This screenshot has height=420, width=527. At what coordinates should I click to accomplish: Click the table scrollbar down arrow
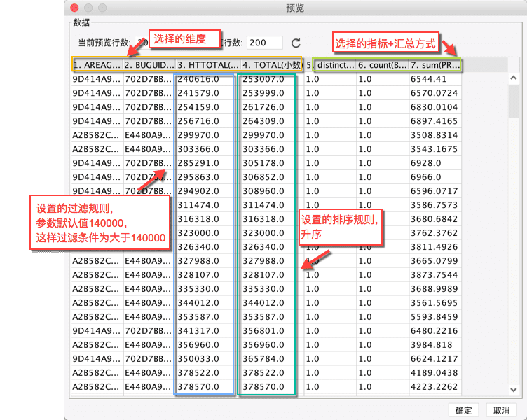[513, 390]
